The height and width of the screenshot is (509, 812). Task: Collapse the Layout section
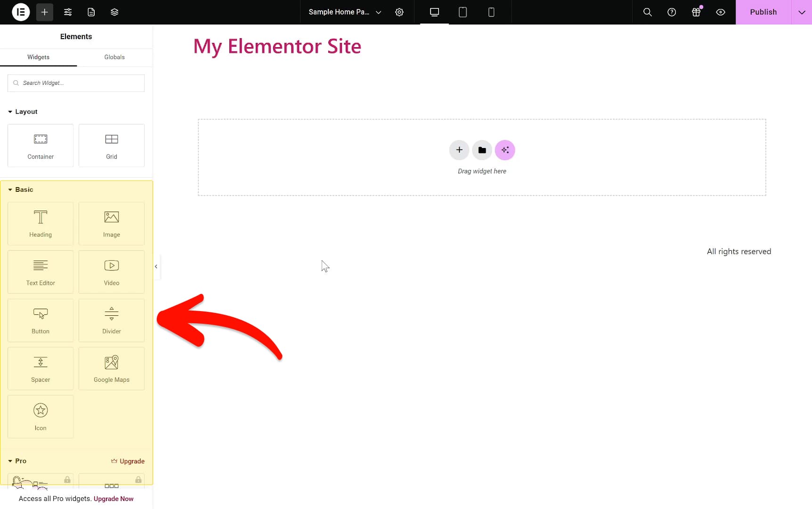click(x=23, y=112)
